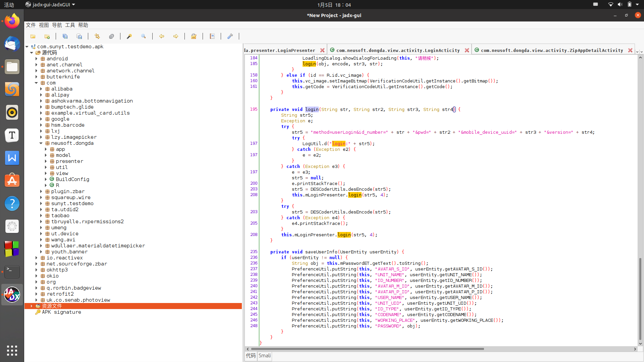Screen dimensions: 644x362
Task: Click the Flatten packages icon
Action: coord(111,36)
